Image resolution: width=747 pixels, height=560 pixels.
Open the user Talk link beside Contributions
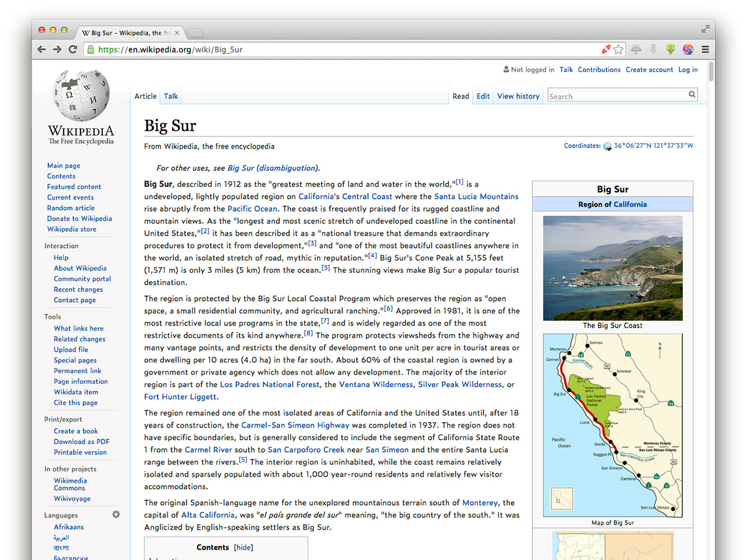pos(566,69)
